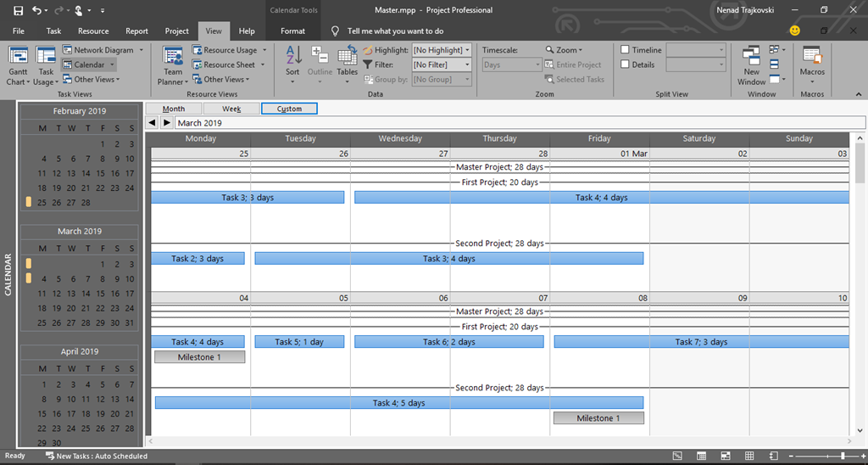Open the Team Planner view
This screenshot has width=868, height=465.
pyautogui.click(x=173, y=57)
